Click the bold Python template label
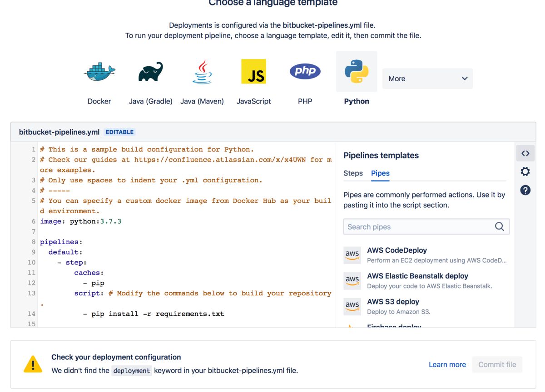545x392 pixels. coord(357,101)
